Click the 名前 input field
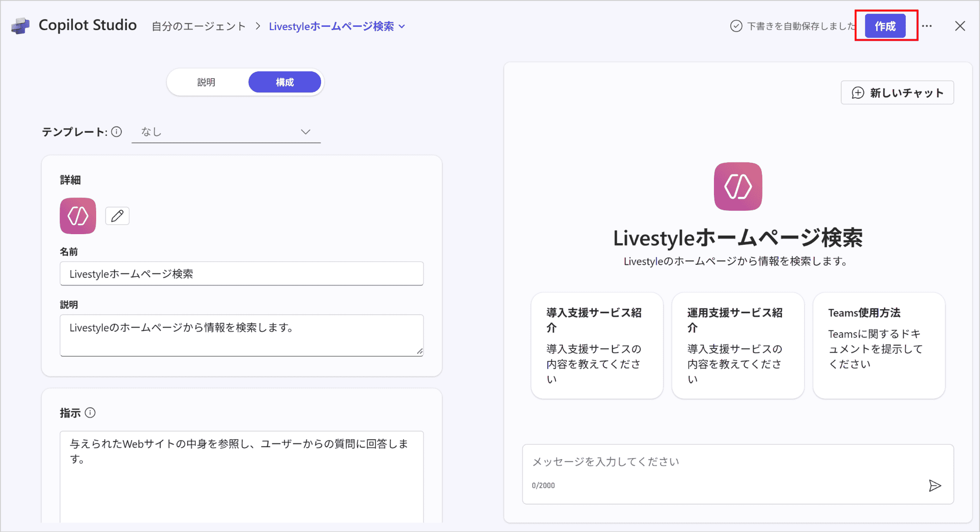Image resolution: width=980 pixels, height=532 pixels. (242, 274)
